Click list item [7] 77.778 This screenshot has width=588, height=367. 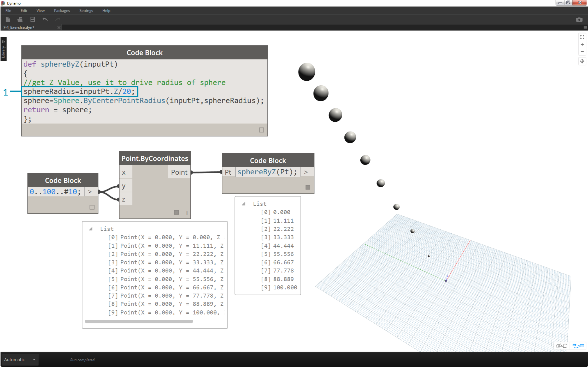(277, 271)
